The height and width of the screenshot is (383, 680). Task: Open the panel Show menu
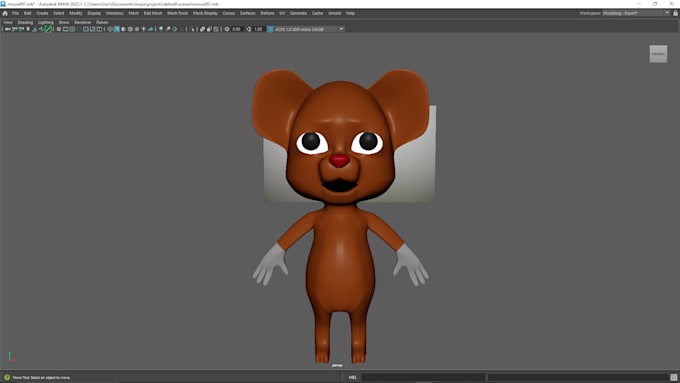pyautogui.click(x=64, y=22)
